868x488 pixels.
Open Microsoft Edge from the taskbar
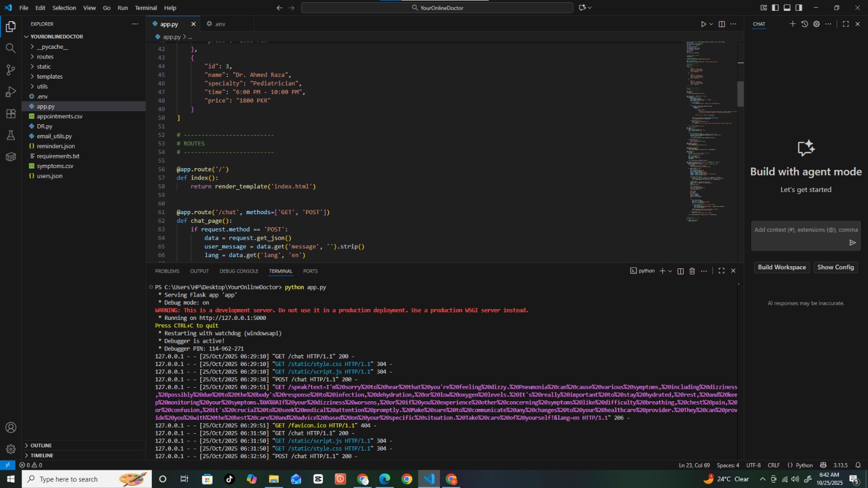pyautogui.click(x=385, y=479)
